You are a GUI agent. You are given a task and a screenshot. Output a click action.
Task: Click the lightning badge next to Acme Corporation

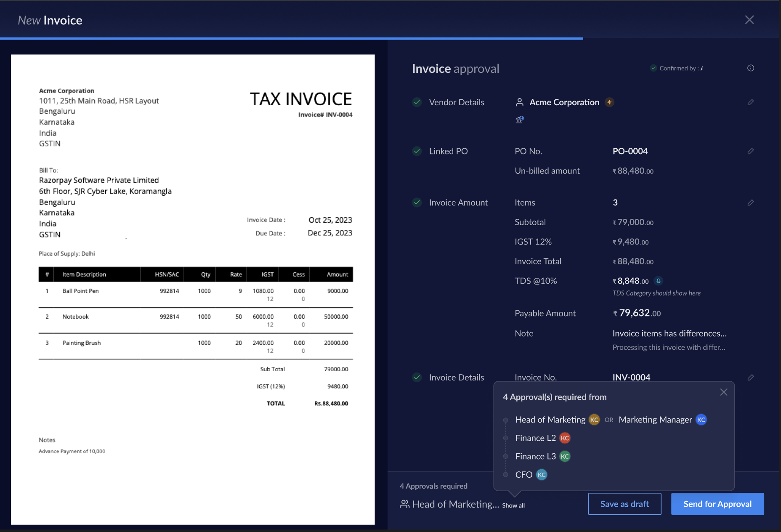609,102
